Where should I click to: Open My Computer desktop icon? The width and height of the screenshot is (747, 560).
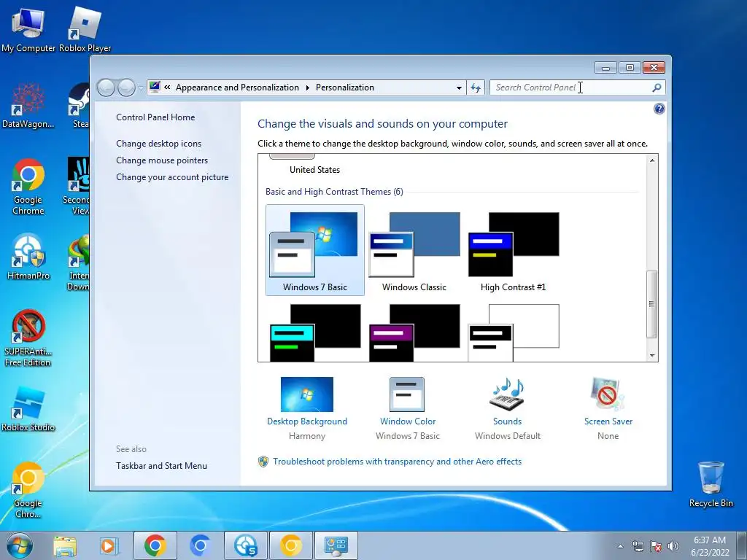coord(28,29)
